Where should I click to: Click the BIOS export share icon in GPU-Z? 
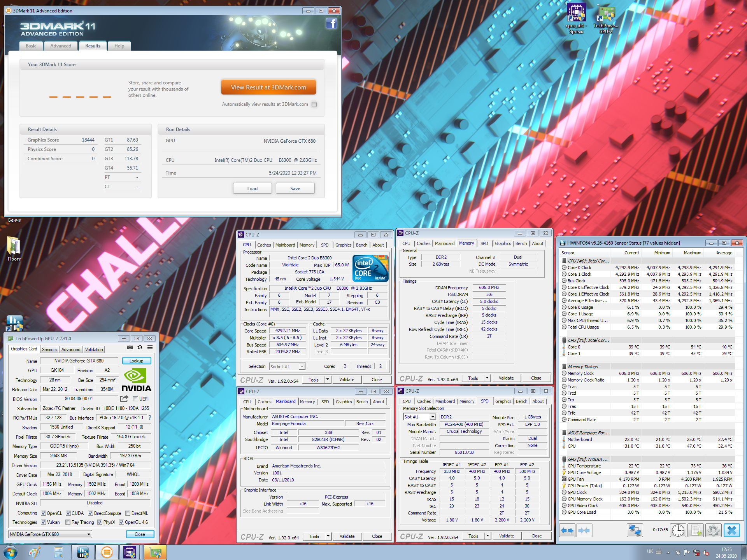(124, 399)
